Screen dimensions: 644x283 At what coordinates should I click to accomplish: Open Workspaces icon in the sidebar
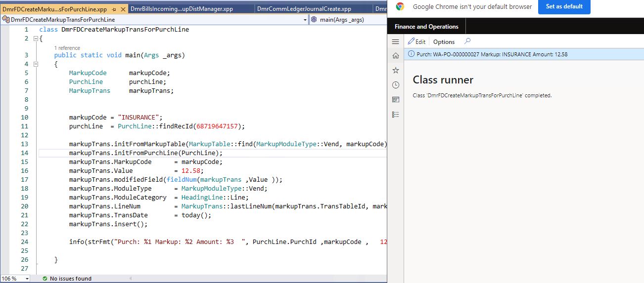(x=395, y=99)
